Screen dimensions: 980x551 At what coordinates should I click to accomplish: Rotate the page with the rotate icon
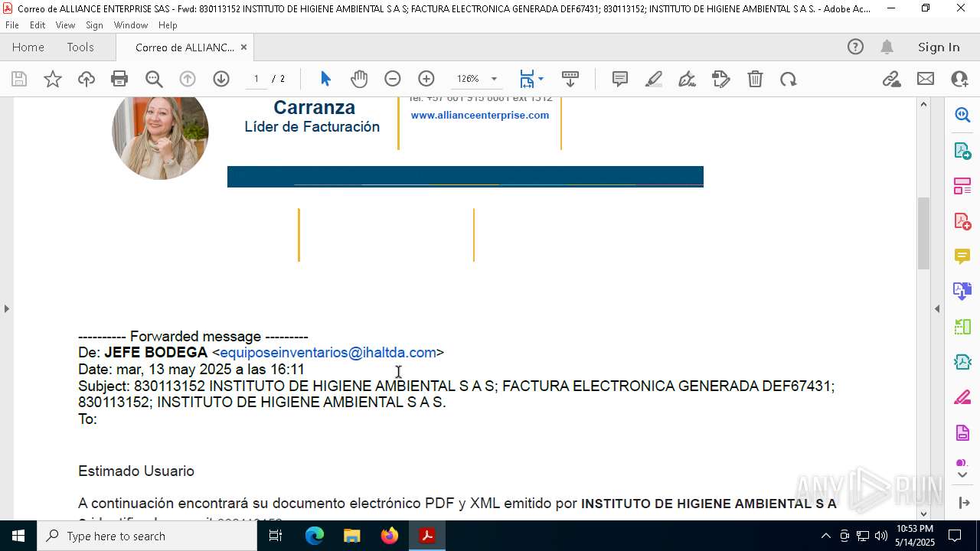[789, 79]
